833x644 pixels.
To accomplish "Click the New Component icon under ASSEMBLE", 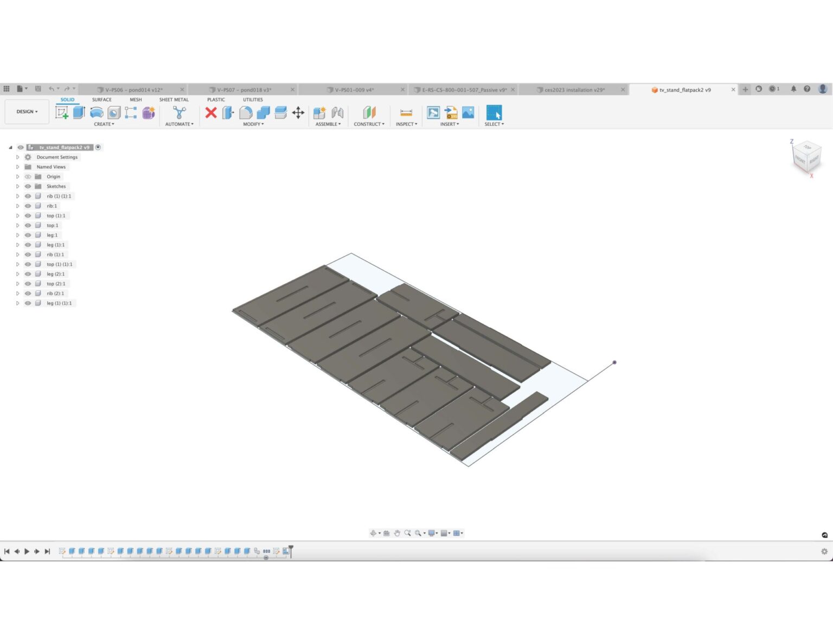I will click(x=319, y=112).
